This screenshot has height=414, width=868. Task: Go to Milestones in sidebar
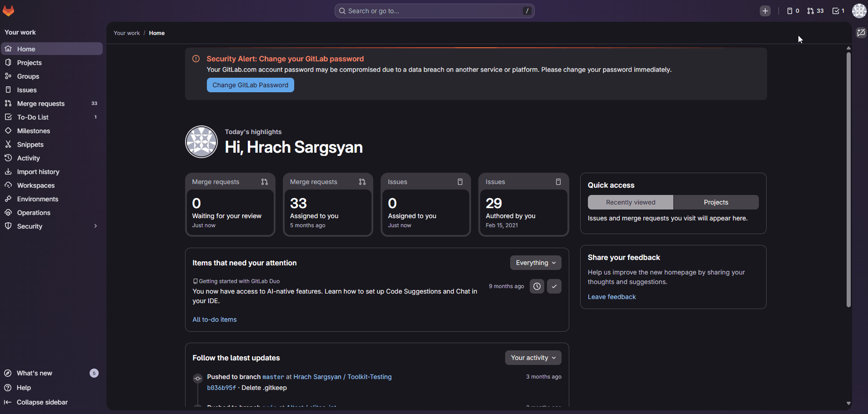coord(33,131)
